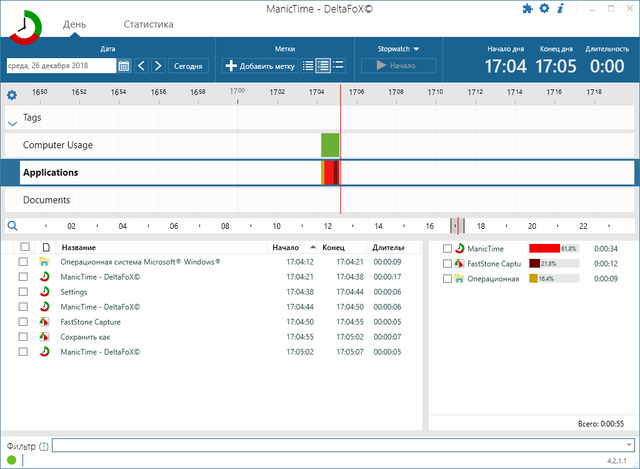The height and width of the screenshot is (469, 640).
Task: Click the red Applications timeline segment
Action: tap(330, 172)
